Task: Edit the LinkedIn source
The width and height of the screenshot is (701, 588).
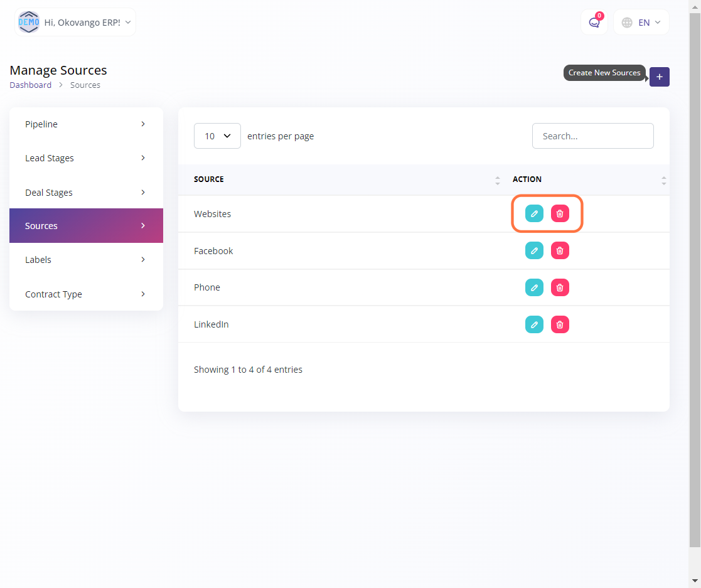Action: [x=534, y=324]
